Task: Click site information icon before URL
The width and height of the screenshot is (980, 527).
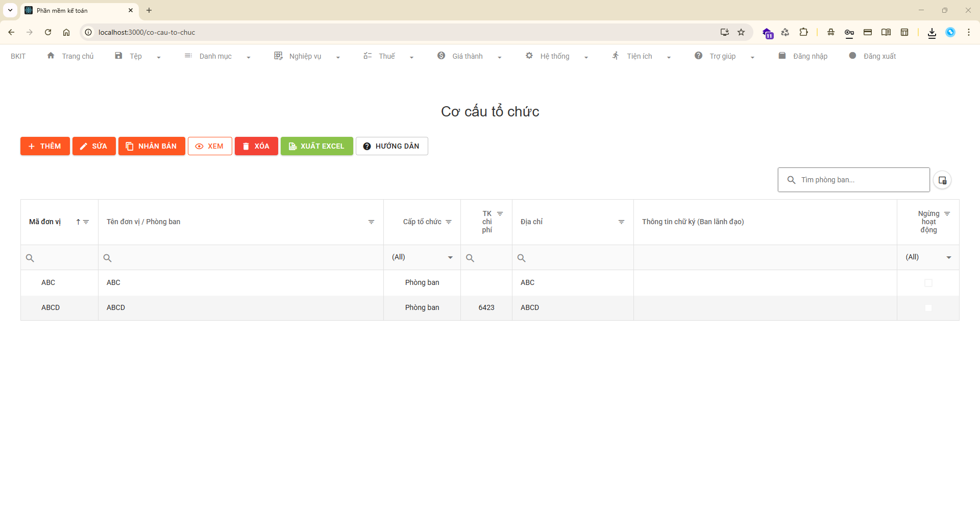Action: point(88,32)
